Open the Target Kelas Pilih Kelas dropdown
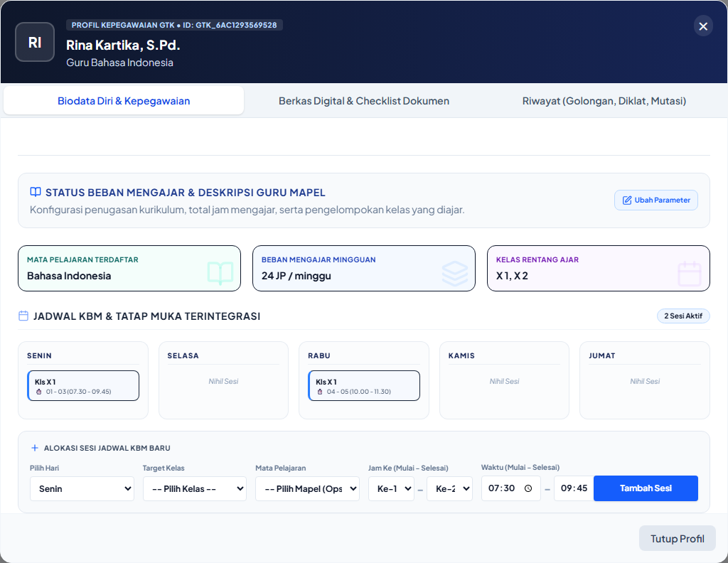The height and width of the screenshot is (563, 728). (x=195, y=489)
